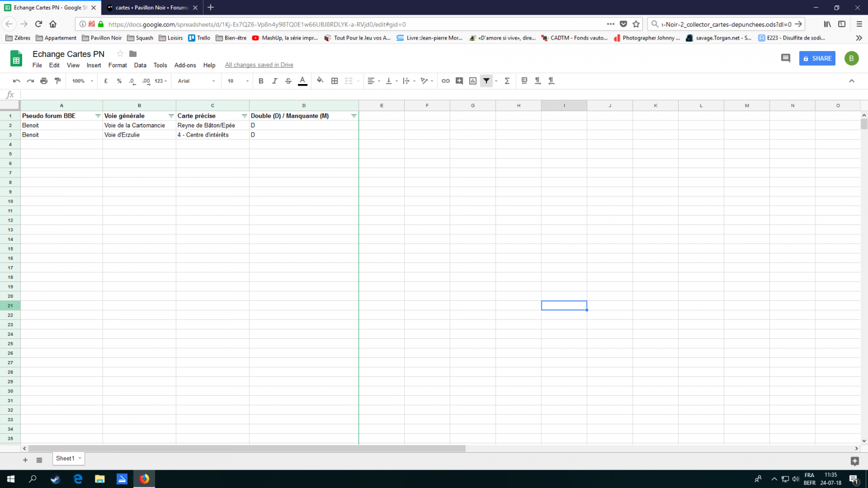Screen dimensions: 868x488
Task: Select the paint format tool
Action: [58, 81]
